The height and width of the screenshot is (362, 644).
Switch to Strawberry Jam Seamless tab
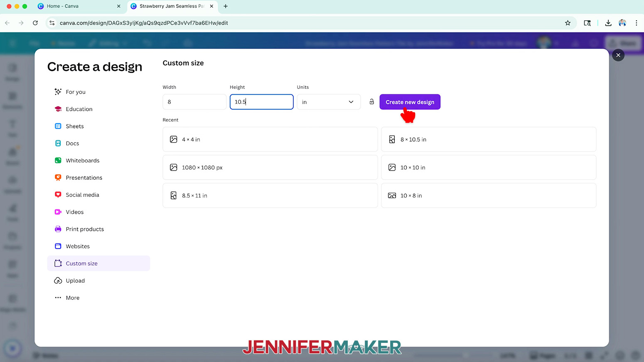172,6
